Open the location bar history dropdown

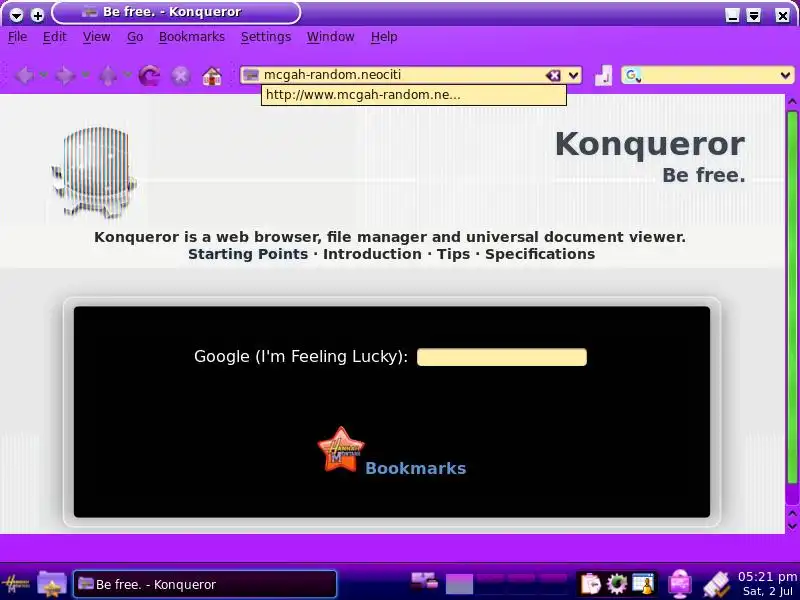573,76
